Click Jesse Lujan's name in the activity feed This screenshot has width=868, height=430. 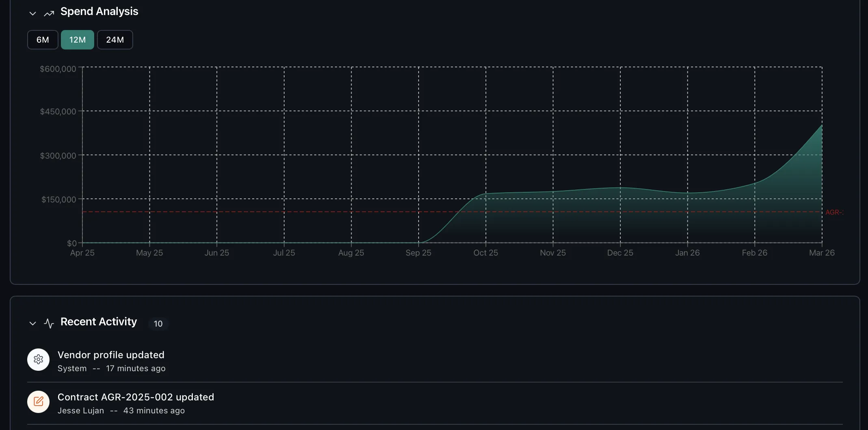point(81,411)
